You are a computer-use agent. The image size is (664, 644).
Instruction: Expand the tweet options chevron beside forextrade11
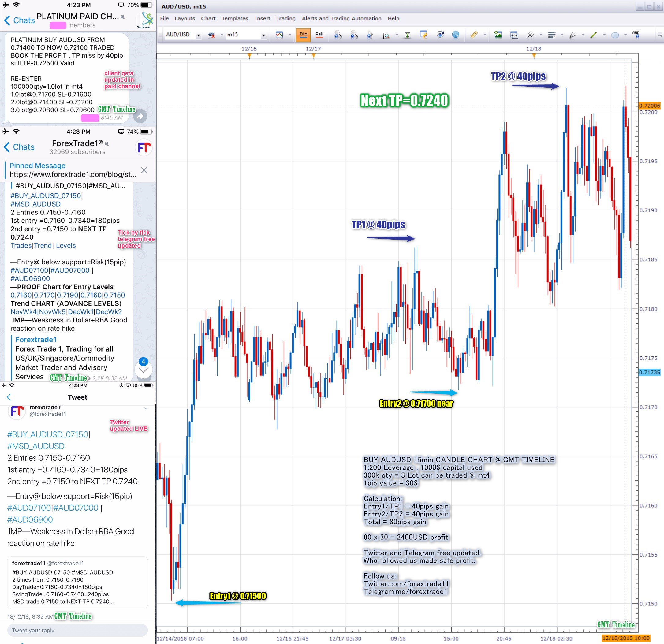click(x=146, y=408)
